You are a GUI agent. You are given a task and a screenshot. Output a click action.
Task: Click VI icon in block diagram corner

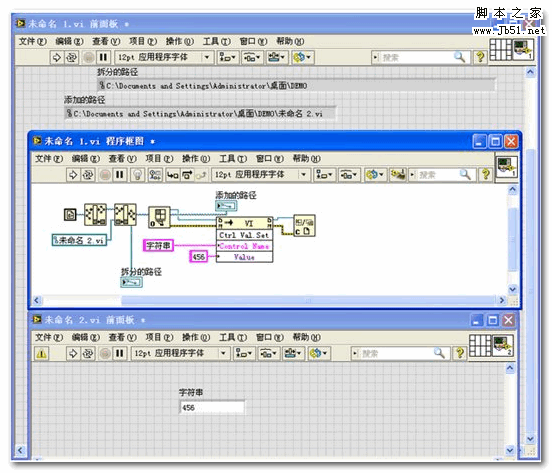click(x=506, y=168)
